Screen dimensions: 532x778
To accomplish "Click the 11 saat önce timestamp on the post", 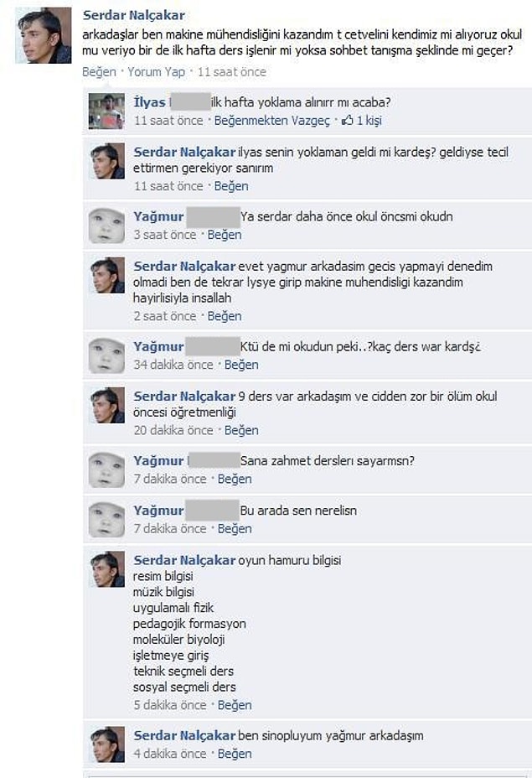I will point(232,72).
